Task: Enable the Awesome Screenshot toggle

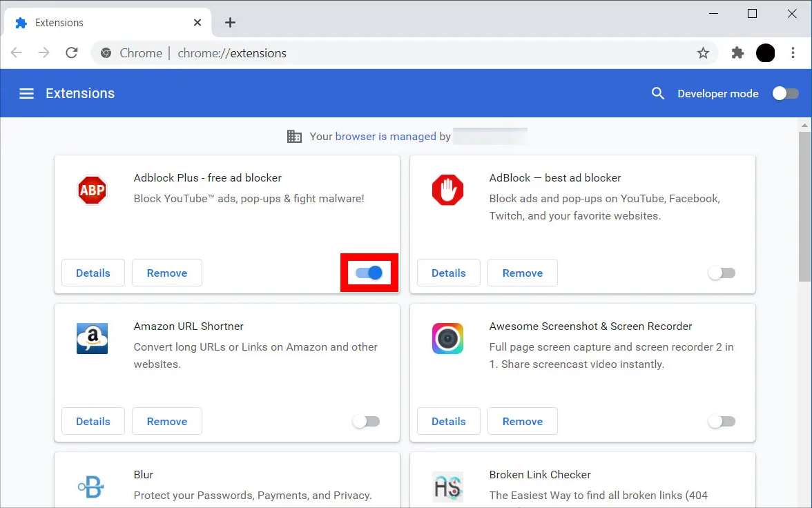Action: [x=722, y=422]
